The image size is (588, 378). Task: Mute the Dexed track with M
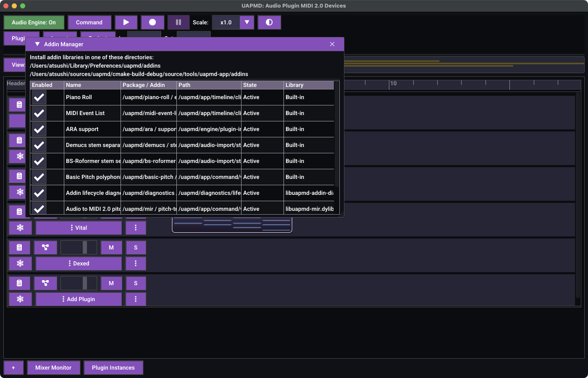coord(111,247)
